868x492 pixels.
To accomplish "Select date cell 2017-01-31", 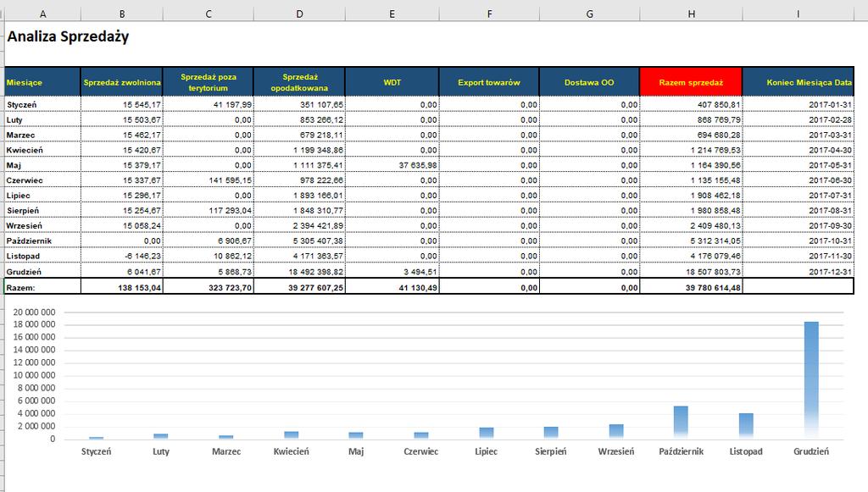I will pyautogui.click(x=798, y=104).
